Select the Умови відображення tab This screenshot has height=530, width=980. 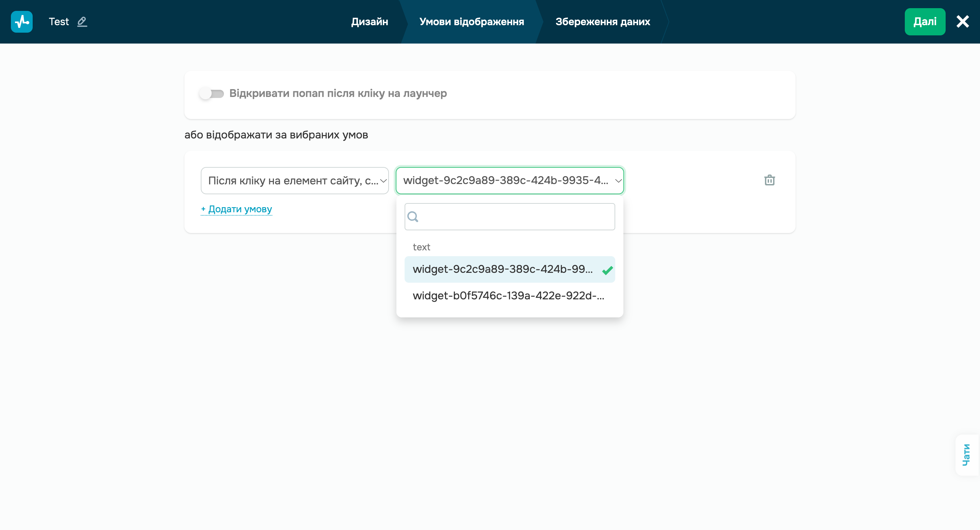coord(471,22)
